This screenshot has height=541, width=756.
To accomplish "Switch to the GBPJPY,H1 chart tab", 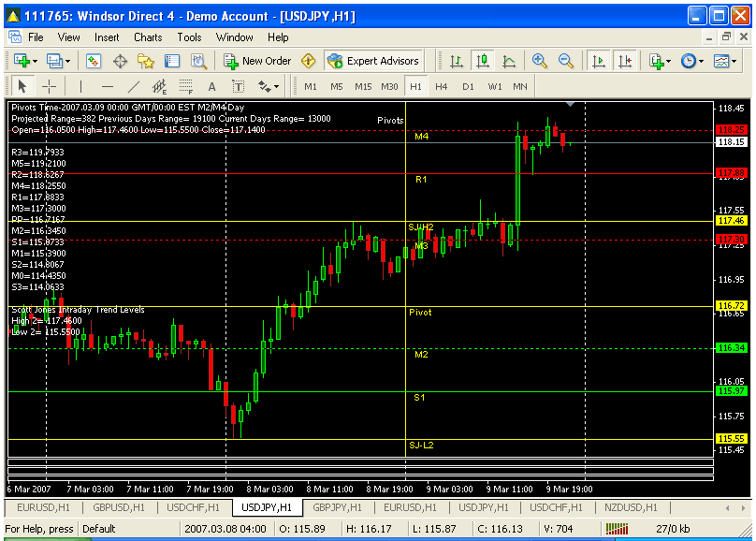I will click(x=339, y=507).
